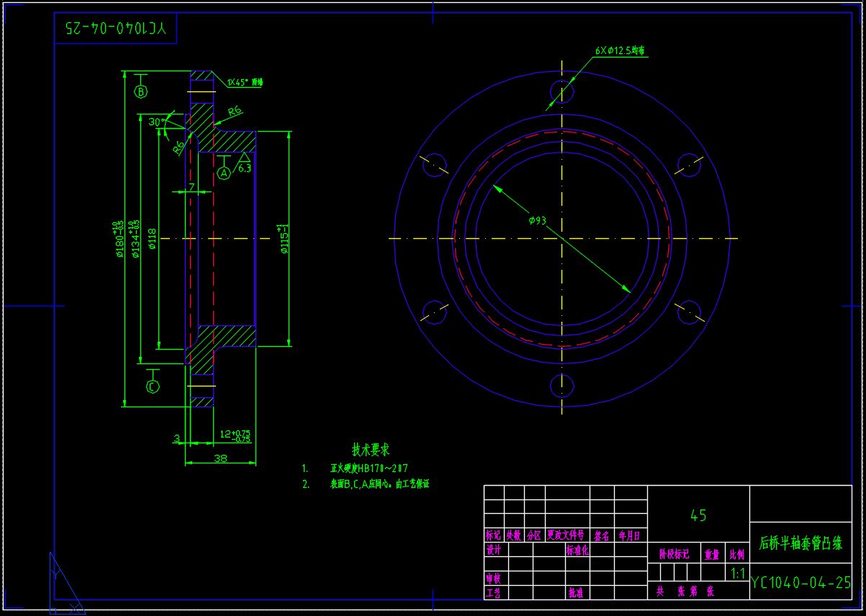This screenshot has height=616, width=866.
Task: Select the φ118 dimension text
Action: pyautogui.click(x=152, y=238)
